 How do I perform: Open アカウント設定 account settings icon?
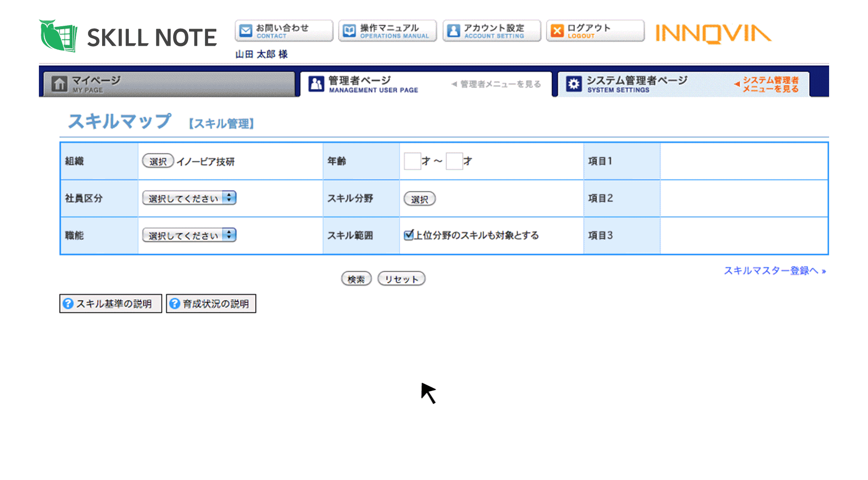(454, 30)
